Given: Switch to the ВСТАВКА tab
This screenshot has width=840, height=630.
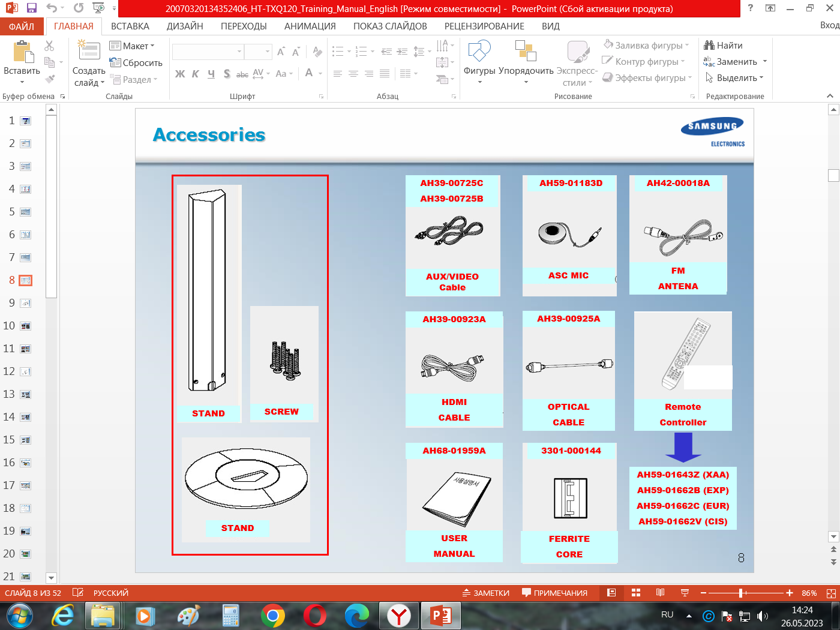Looking at the screenshot, I should click(x=130, y=26).
